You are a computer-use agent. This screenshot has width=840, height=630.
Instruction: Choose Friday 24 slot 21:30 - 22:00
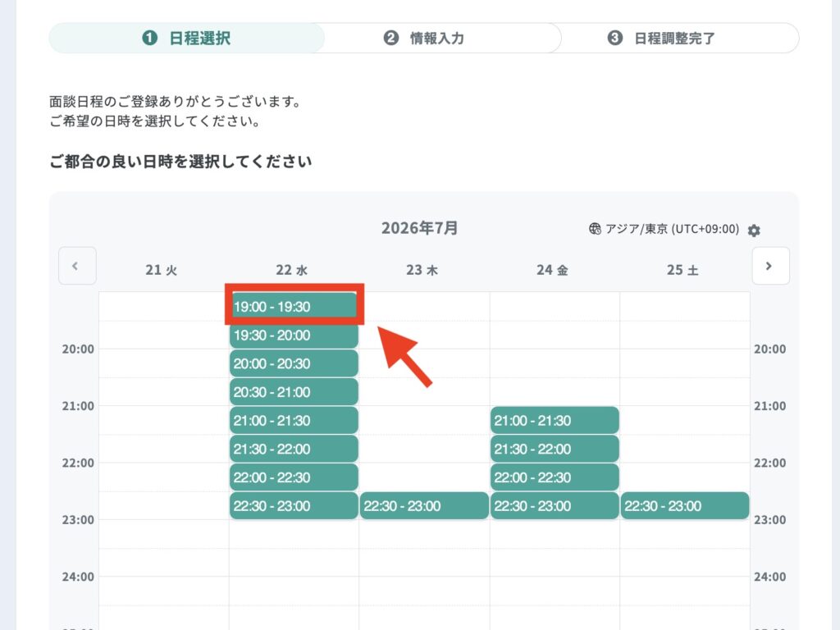coord(555,449)
